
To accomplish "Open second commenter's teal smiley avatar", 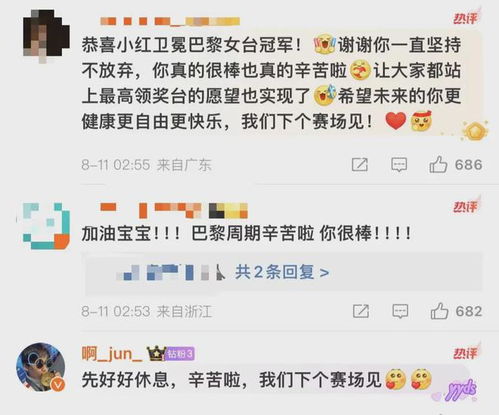I will click(46, 226).
